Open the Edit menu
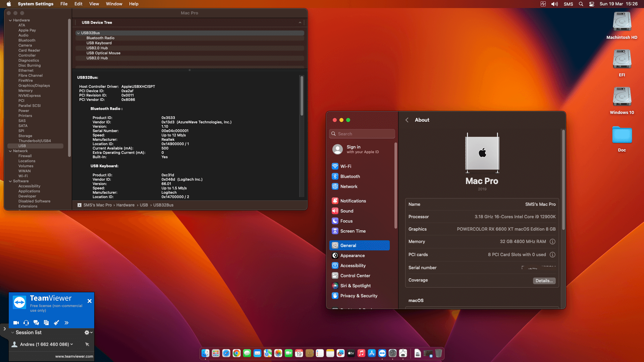Image resolution: width=644 pixels, height=362 pixels. [78, 4]
